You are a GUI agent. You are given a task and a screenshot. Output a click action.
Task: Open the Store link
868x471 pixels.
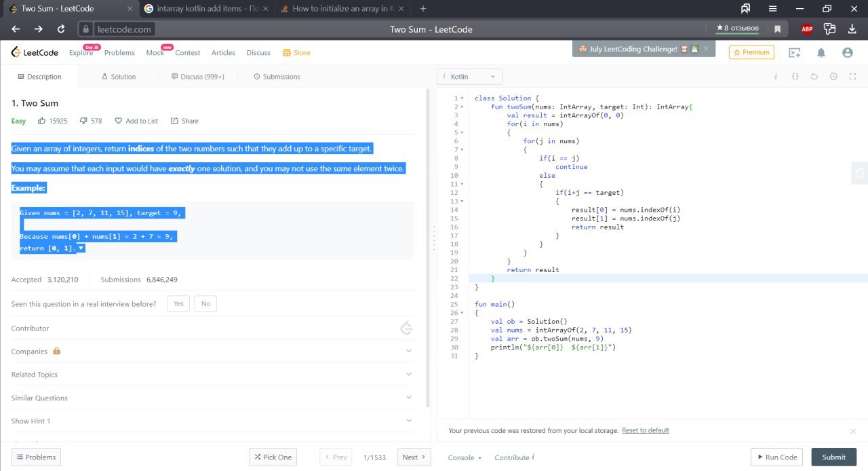click(296, 52)
